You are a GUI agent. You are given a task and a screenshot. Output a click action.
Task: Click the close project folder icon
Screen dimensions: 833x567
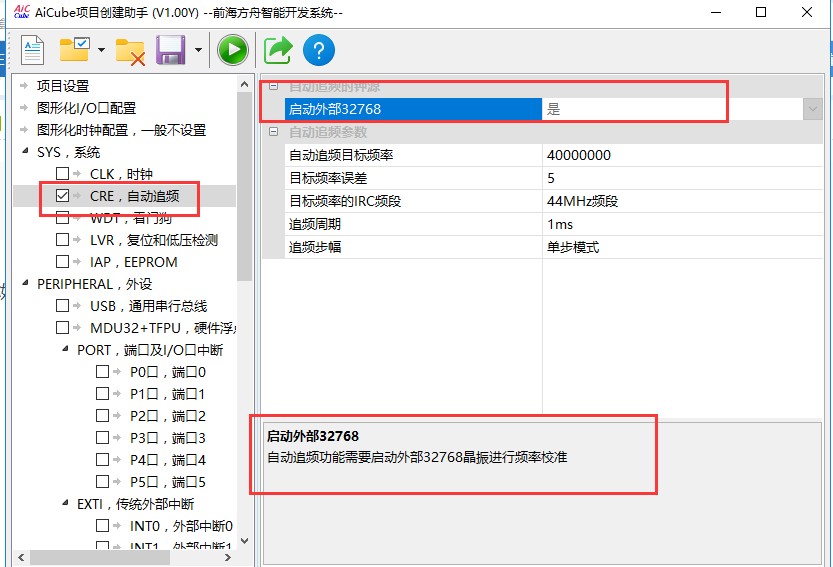click(x=130, y=52)
